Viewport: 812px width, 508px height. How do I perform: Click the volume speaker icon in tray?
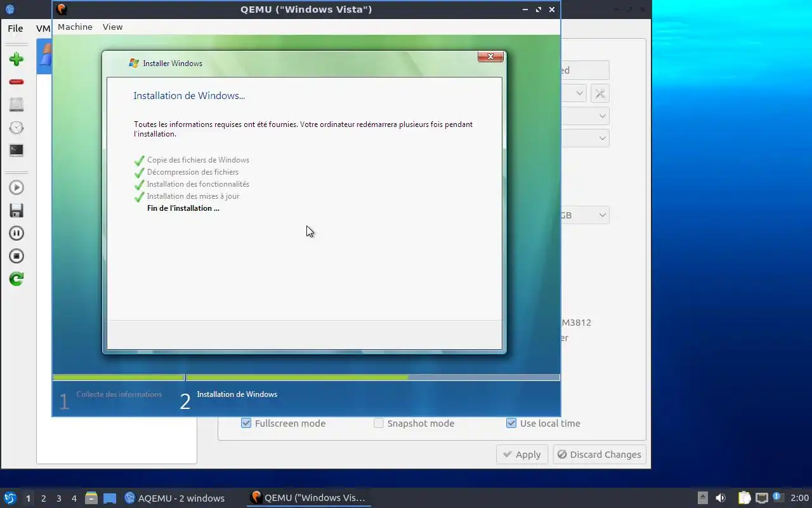point(721,498)
